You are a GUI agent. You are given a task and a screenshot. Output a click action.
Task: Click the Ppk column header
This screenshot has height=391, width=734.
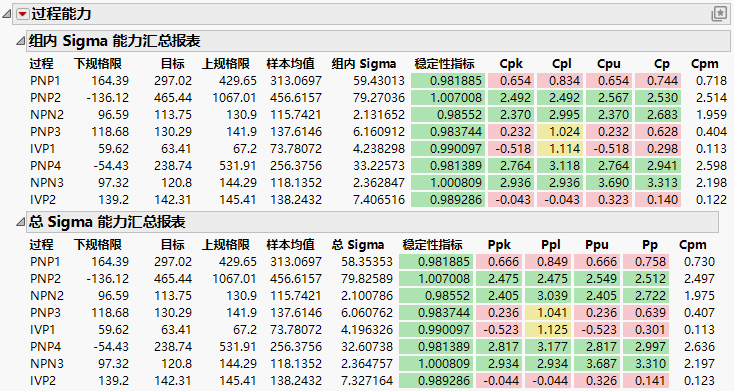point(499,244)
